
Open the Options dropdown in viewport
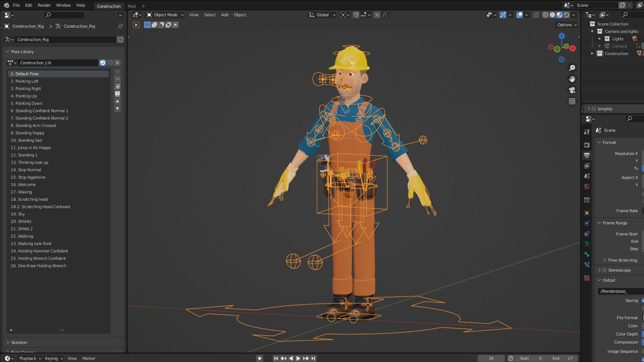pyautogui.click(x=567, y=25)
